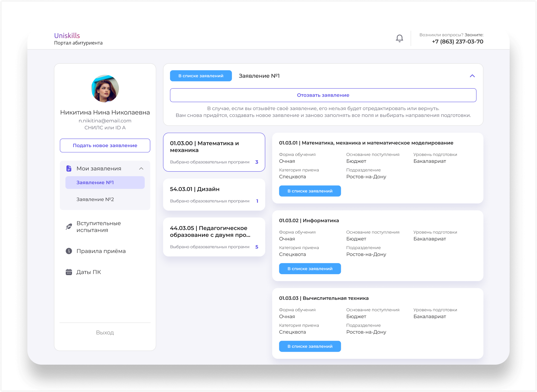Click the program count 5 on Педагогическое card

point(257,247)
